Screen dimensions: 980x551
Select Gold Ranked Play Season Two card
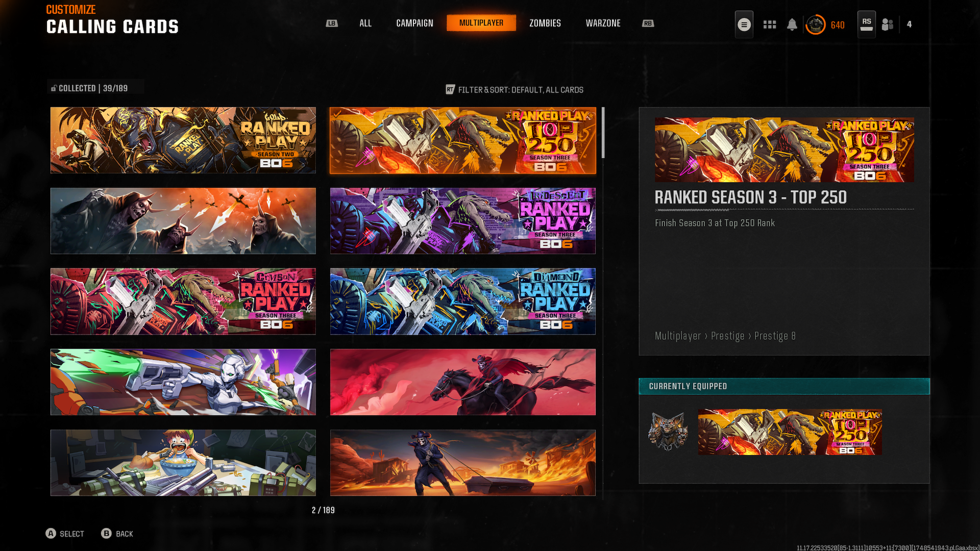click(x=183, y=140)
